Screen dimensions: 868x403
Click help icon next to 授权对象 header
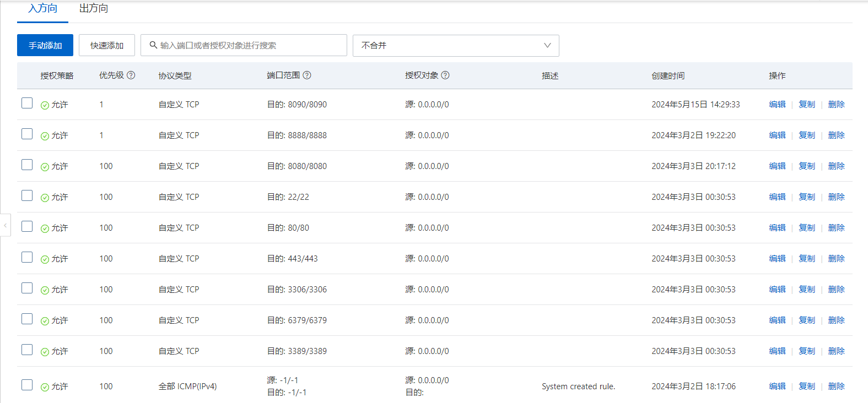coord(445,75)
